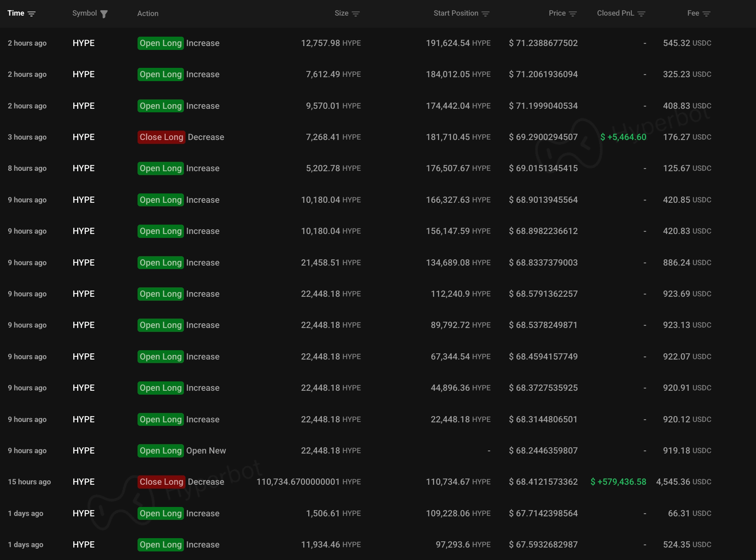Select size 11,934.46 HYPE
The image size is (756, 560).
[331, 544]
